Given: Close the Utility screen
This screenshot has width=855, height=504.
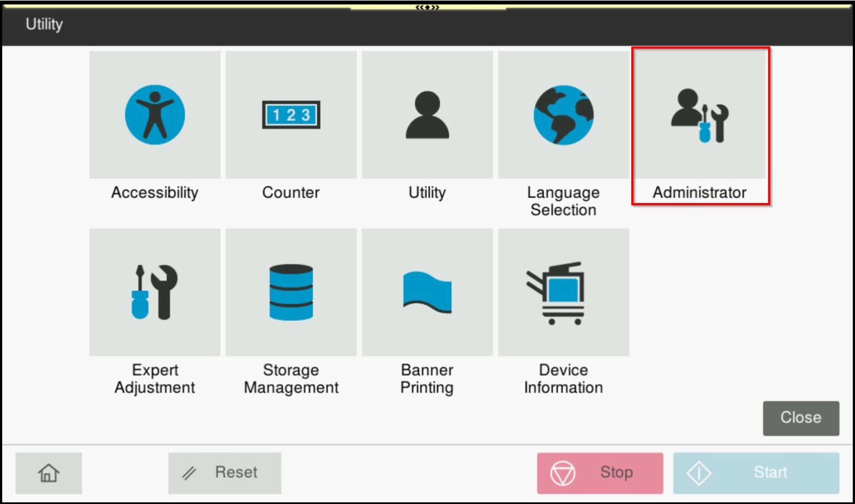Looking at the screenshot, I should coord(800,417).
